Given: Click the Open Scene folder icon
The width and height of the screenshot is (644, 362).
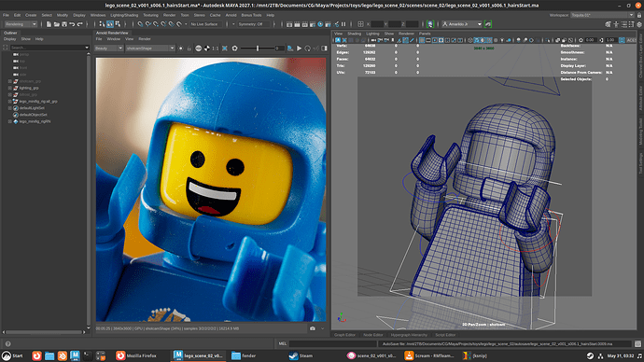Looking at the screenshot, I should 57,24.
